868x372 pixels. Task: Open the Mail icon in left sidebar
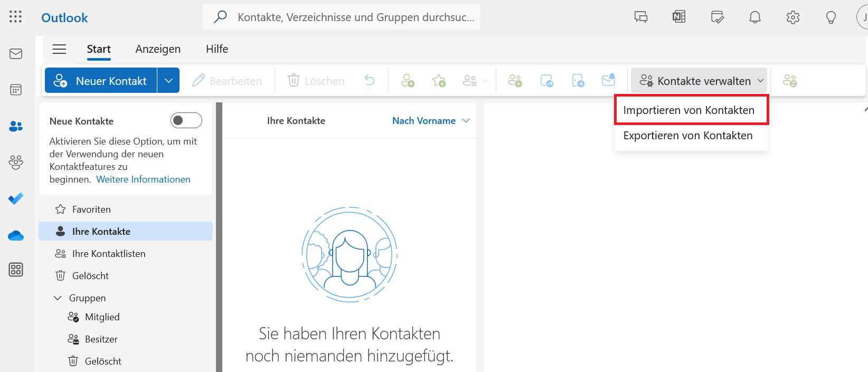tap(16, 54)
